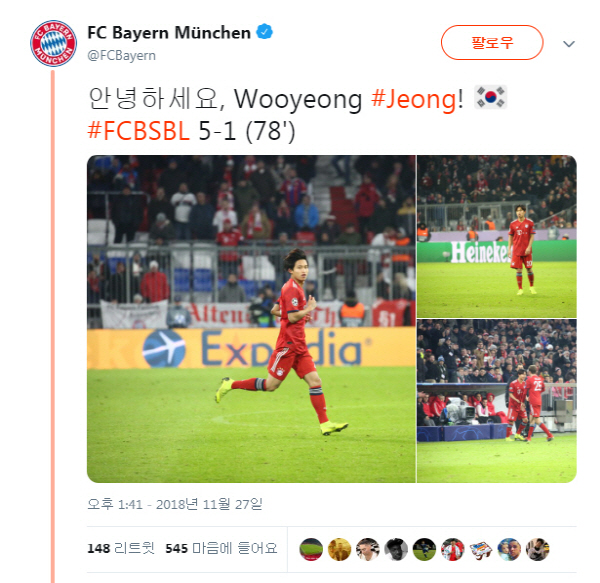The height and width of the screenshot is (583, 600).
Task: Click the first liker avatar with stadium
Action: pos(311,549)
